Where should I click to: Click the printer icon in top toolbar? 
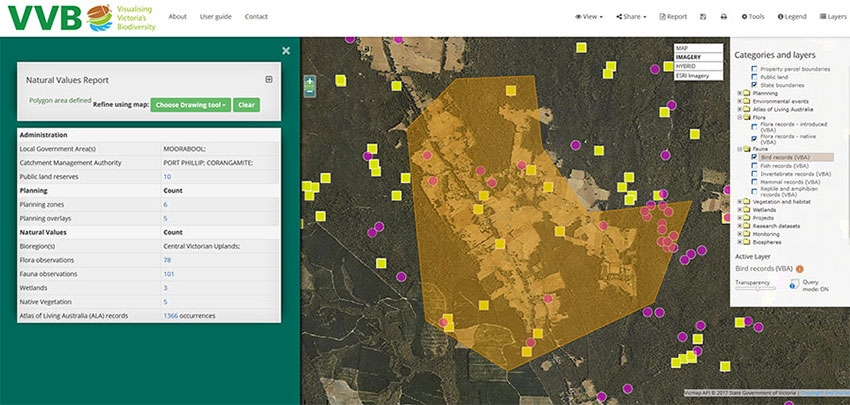pos(723,17)
